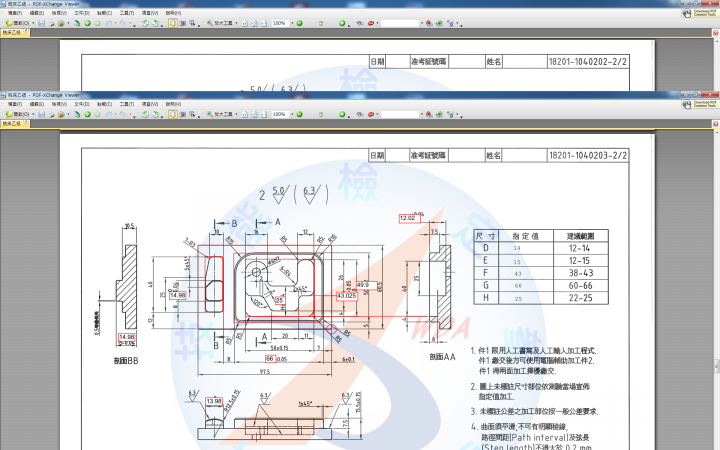
Task: Expand 放大工具 dropdown arrow in front window
Action: pyautogui.click(x=236, y=114)
